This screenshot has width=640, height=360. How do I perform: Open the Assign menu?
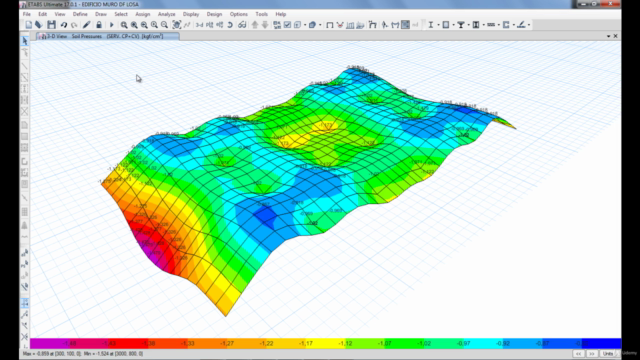[143, 14]
